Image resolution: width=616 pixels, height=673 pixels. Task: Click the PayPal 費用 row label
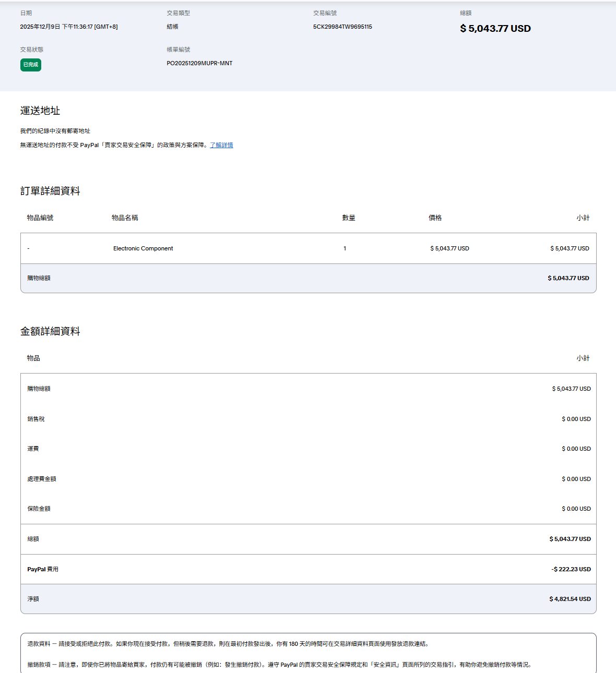[x=43, y=569]
